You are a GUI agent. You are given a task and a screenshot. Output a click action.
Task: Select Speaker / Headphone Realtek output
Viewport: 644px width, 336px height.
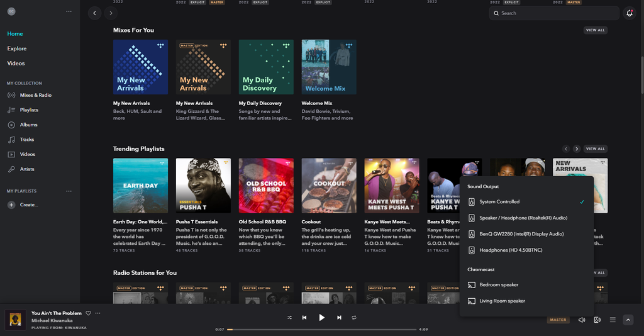tap(526, 218)
